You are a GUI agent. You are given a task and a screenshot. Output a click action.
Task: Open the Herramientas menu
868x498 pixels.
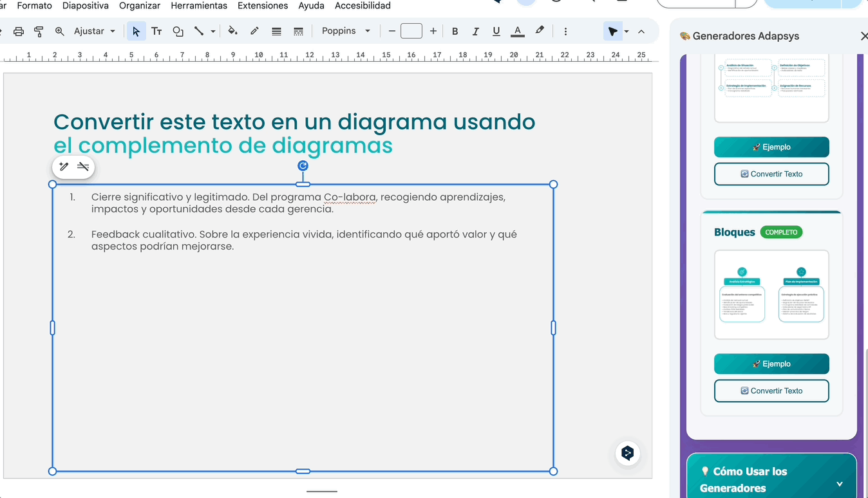(x=199, y=6)
